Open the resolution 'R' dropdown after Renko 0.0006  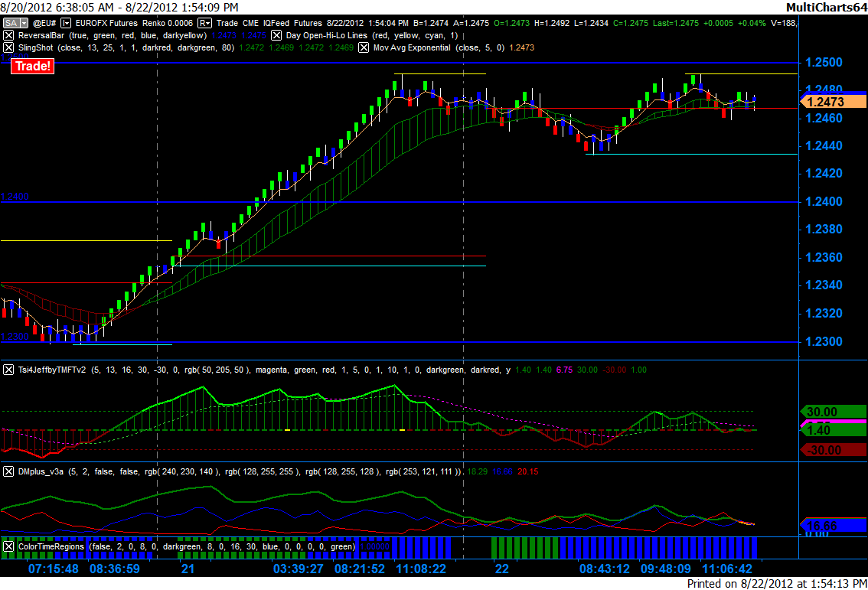[204, 23]
